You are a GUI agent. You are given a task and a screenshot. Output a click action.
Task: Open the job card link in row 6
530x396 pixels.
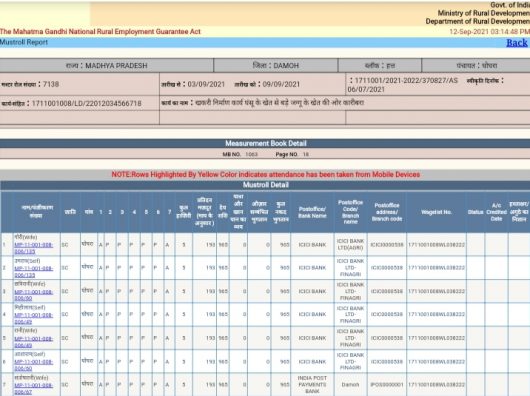click(x=33, y=365)
